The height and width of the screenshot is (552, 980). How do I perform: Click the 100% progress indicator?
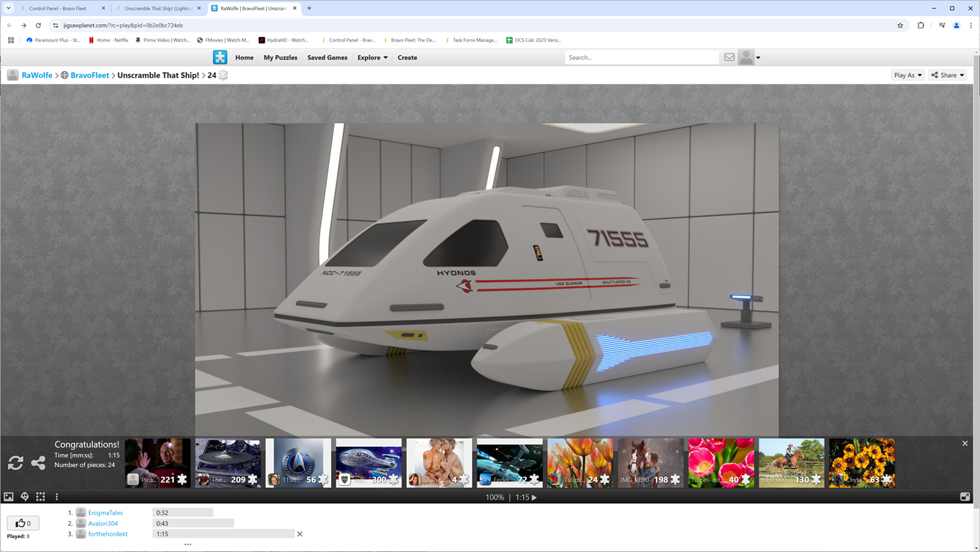[495, 498]
